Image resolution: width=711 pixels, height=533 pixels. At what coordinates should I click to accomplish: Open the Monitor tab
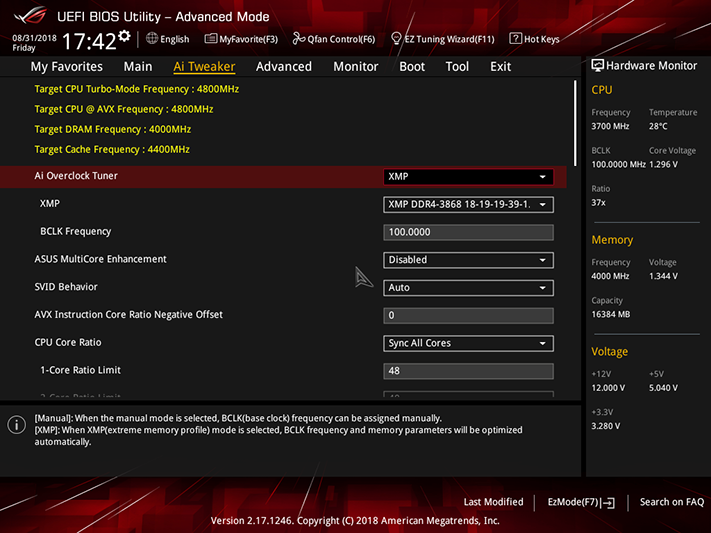356,67
